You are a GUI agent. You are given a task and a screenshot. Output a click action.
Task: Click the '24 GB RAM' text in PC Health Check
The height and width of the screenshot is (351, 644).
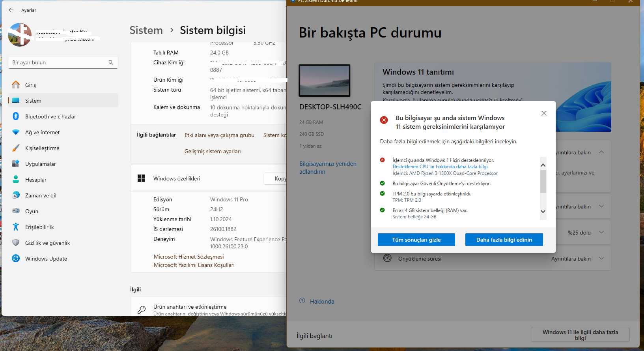coord(311,122)
